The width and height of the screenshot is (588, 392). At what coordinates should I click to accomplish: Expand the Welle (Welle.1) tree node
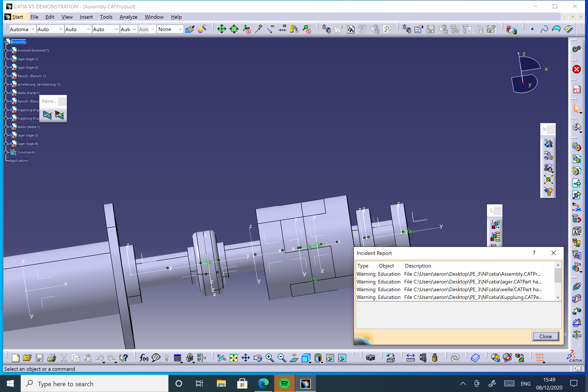[x=6, y=127]
